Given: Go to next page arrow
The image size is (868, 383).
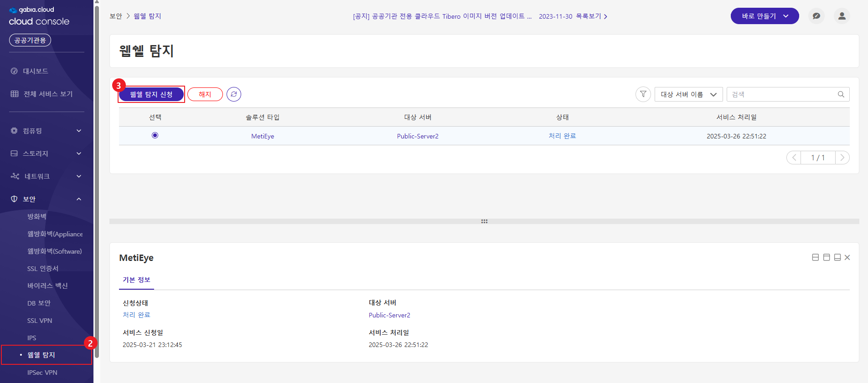Looking at the screenshot, I should [842, 158].
